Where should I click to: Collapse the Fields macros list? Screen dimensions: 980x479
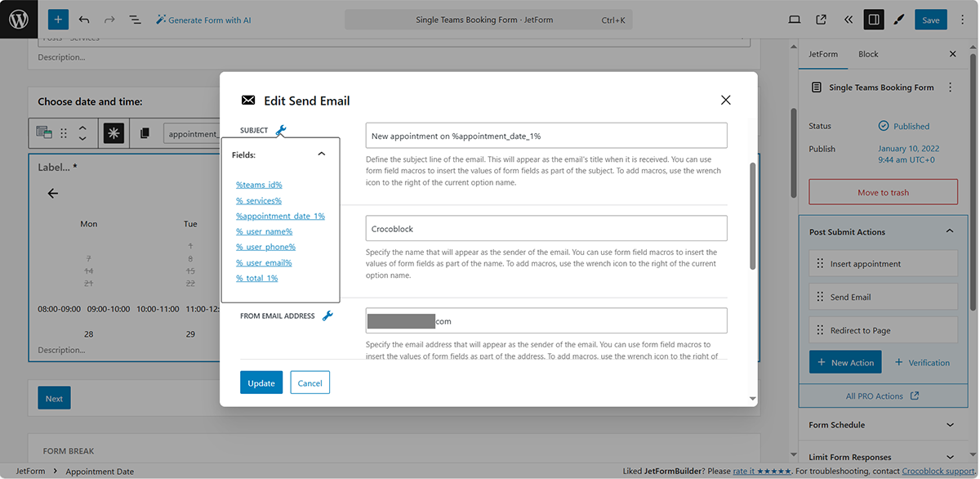321,154
